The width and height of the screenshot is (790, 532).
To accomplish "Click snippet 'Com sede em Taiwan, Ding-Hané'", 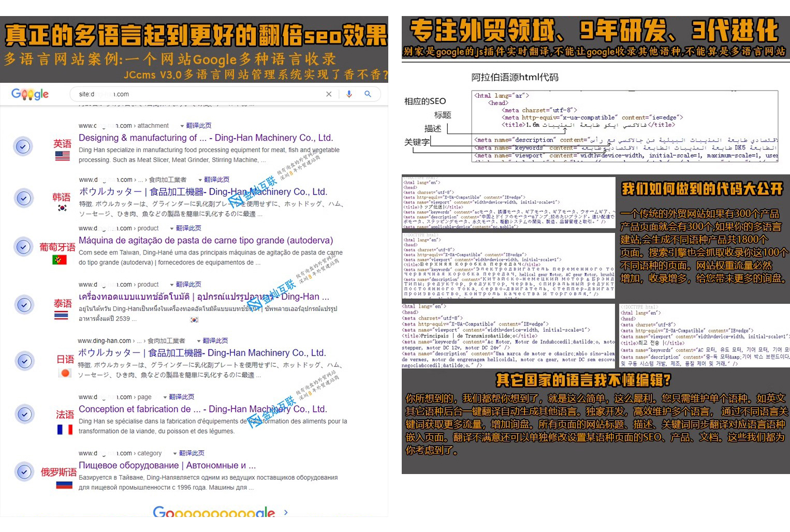I will (211, 258).
